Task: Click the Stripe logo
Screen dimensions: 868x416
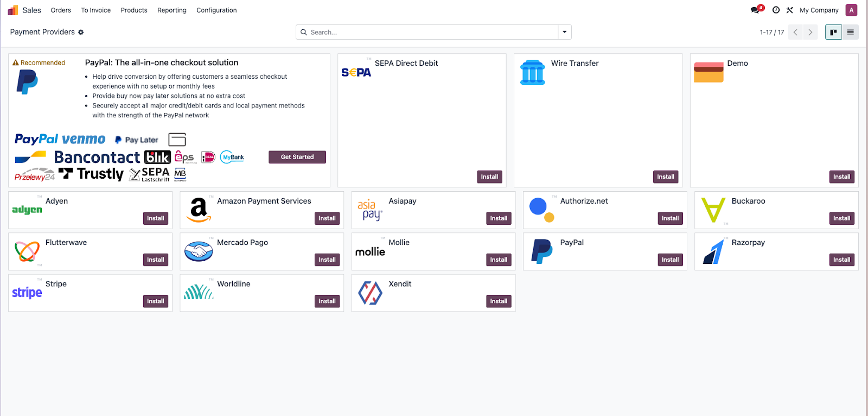Action: point(27,293)
